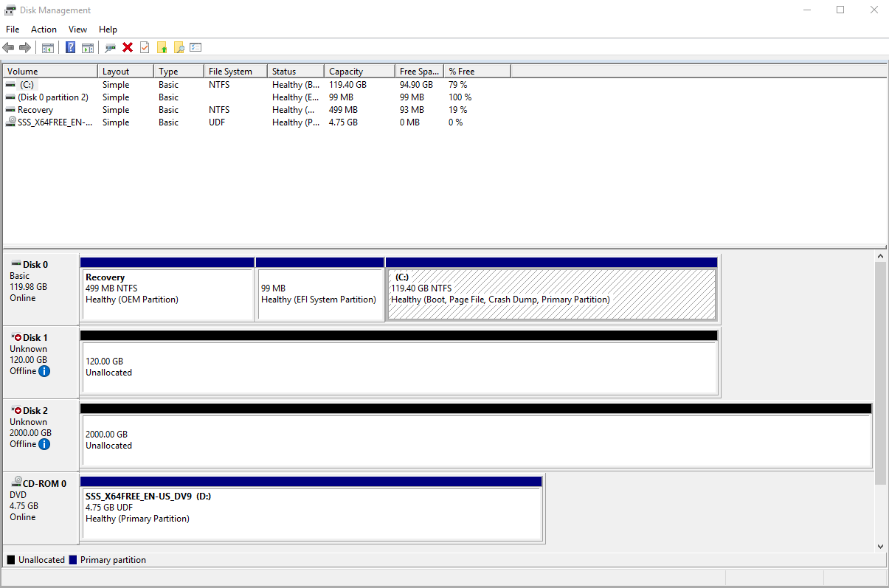Select the (C:) 119.40 GB NTFS partition block

pyautogui.click(x=551, y=288)
